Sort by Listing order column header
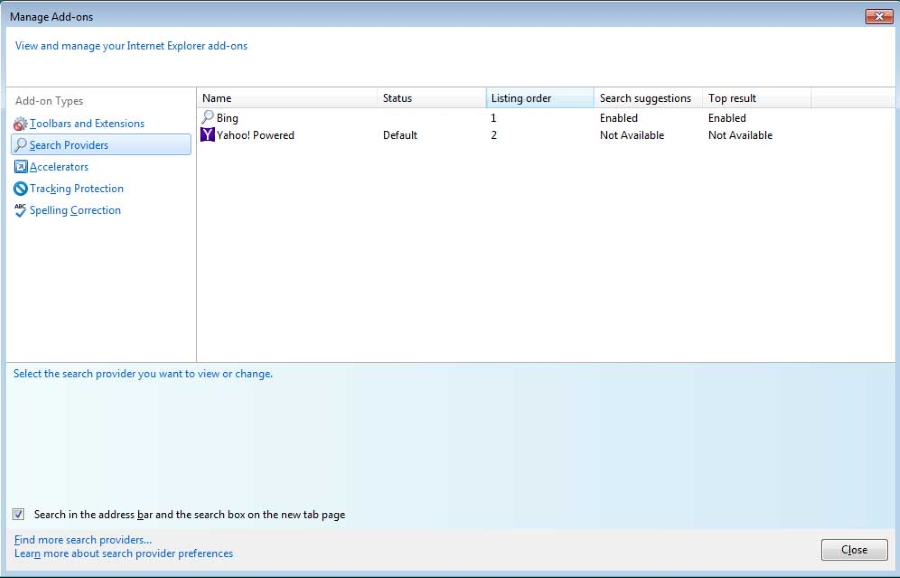900x578 pixels. [539, 98]
